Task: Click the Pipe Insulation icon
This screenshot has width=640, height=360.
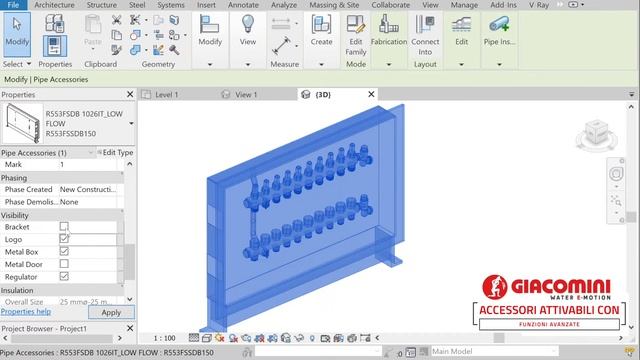Action: [x=499, y=24]
